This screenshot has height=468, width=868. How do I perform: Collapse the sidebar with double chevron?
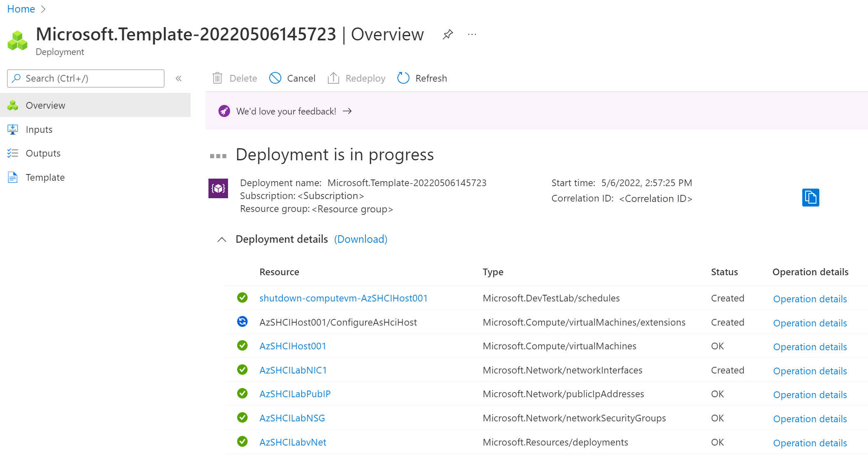[179, 78]
